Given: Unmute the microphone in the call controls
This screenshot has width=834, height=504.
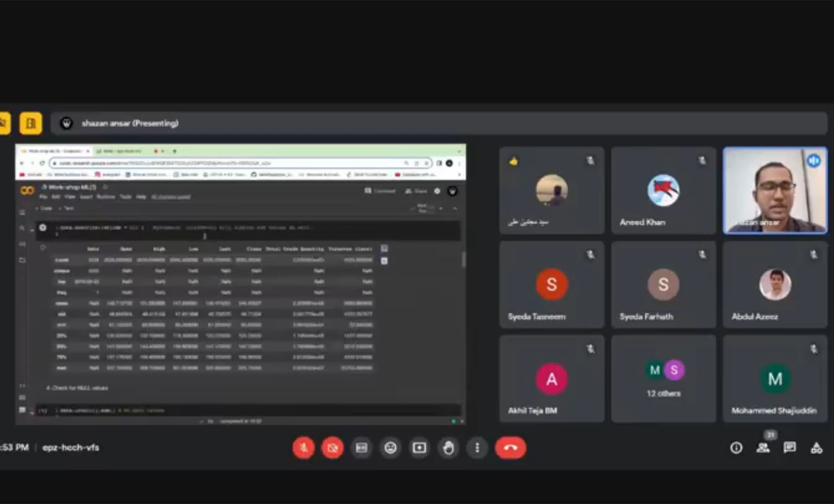Looking at the screenshot, I should click(304, 448).
